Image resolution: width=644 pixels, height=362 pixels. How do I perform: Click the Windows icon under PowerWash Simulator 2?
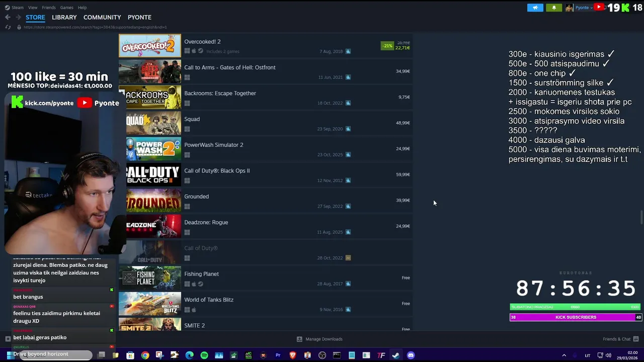(187, 155)
